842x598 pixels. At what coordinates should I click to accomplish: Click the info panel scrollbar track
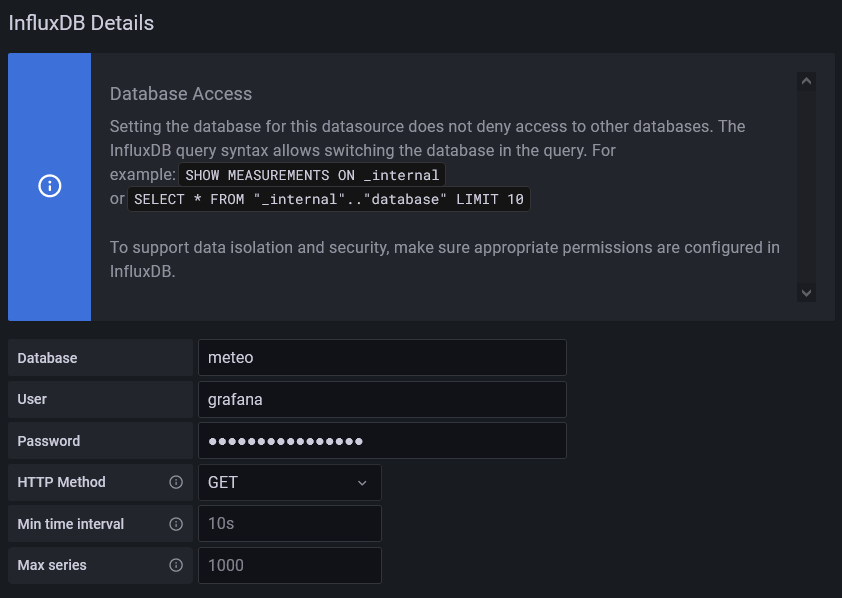806,187
